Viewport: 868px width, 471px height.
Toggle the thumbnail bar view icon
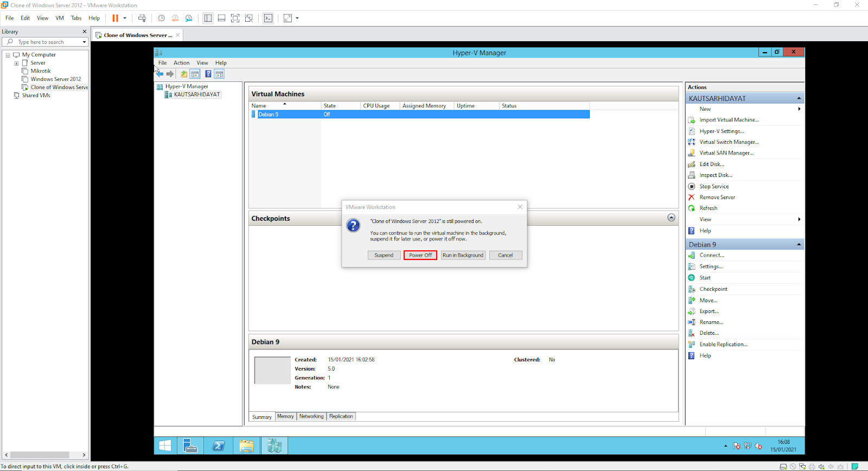click(221, 18)
